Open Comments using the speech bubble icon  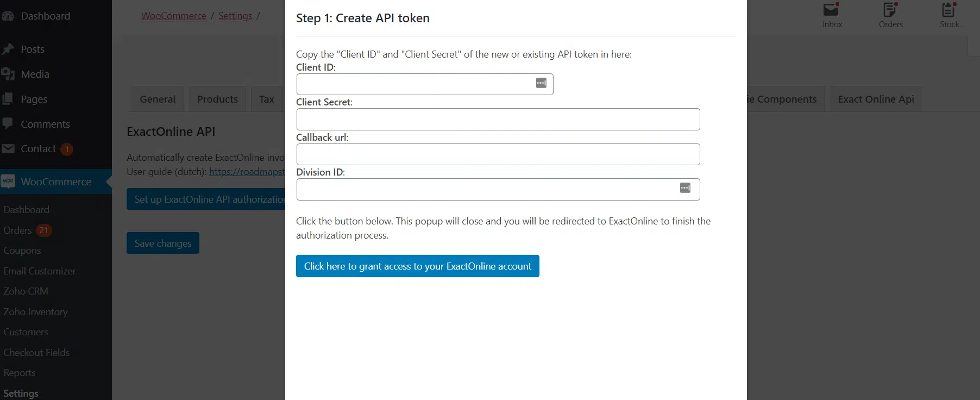(8, 124)
